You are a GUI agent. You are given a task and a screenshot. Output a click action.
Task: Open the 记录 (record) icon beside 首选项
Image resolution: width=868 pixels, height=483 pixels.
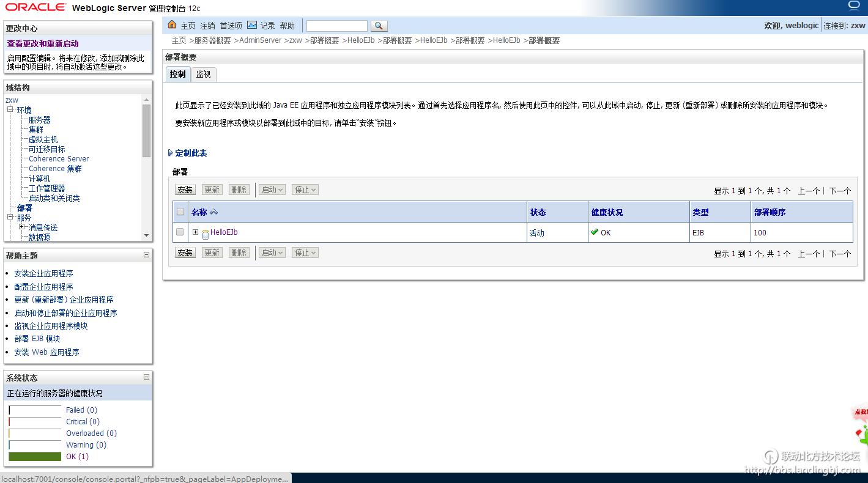tap(253, 25)
